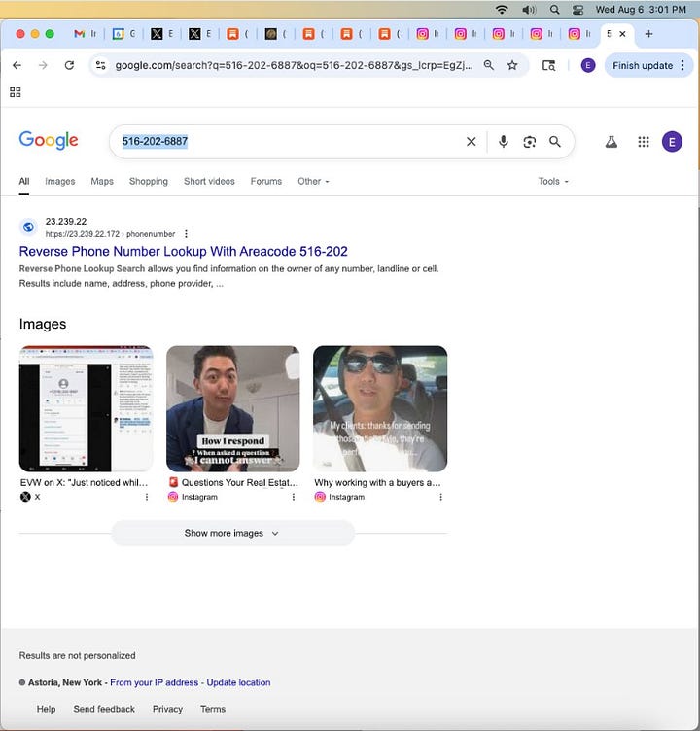Switch to the first Instagram tab
The height and width of the screenshot is (731, 700).
coord(428,34)
